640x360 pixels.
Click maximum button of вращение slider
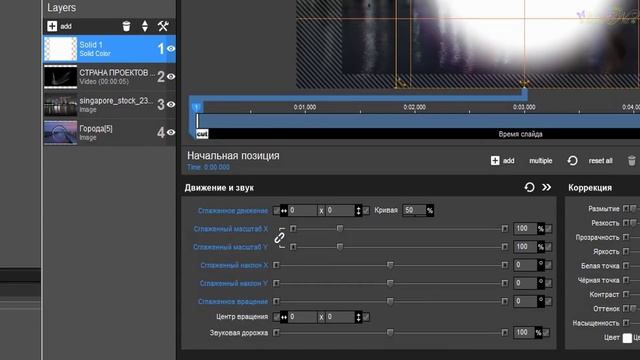[505, 301]
